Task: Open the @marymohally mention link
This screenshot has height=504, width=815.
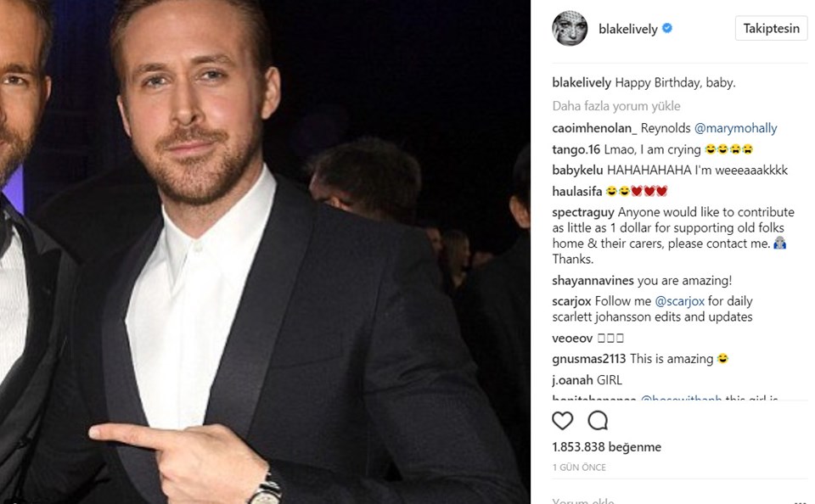Action: click(735, 128)
